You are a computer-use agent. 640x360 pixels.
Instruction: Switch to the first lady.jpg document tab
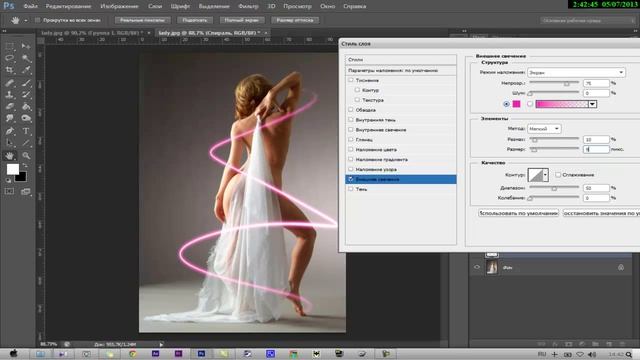[x=92, y=33]
